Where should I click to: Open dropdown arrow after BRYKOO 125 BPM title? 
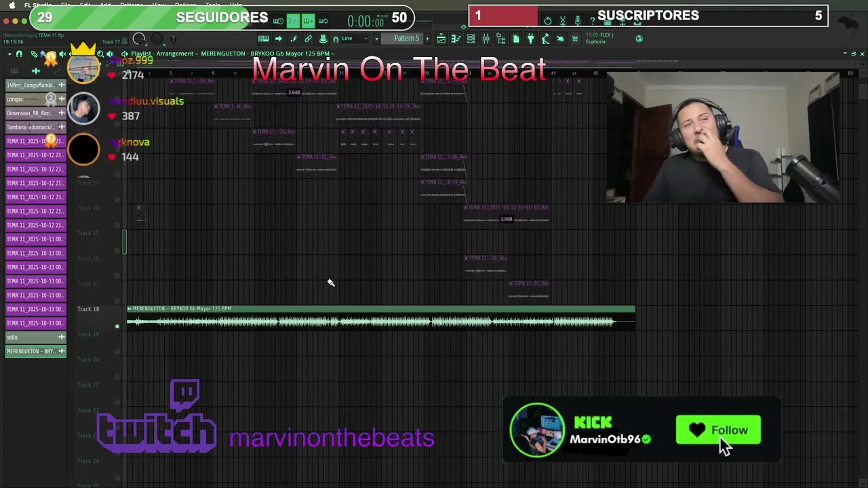(x=333, y=54)
